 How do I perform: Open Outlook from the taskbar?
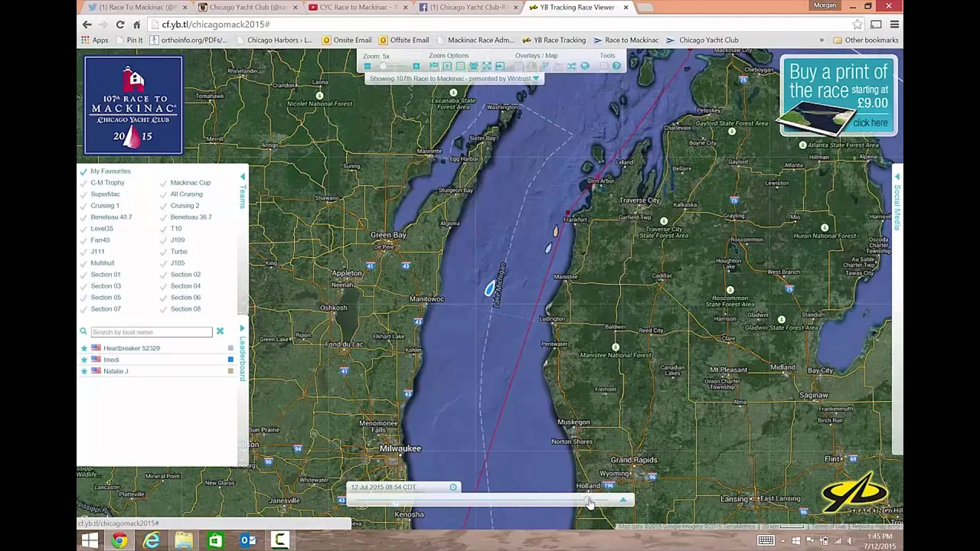(248, 541)
